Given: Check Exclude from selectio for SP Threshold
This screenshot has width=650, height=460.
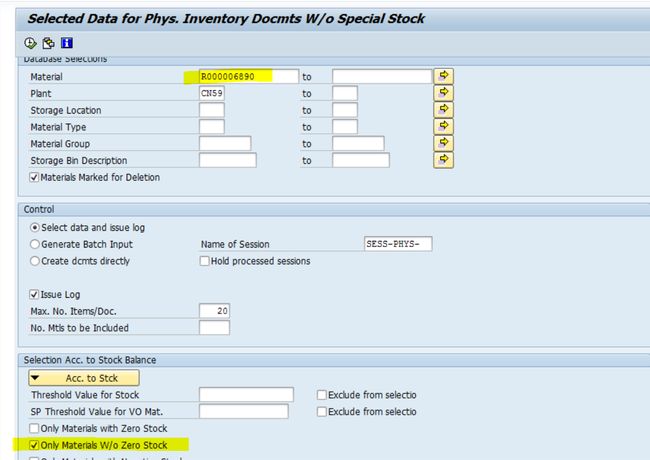Looking at the screenshot, I should 322,412.
